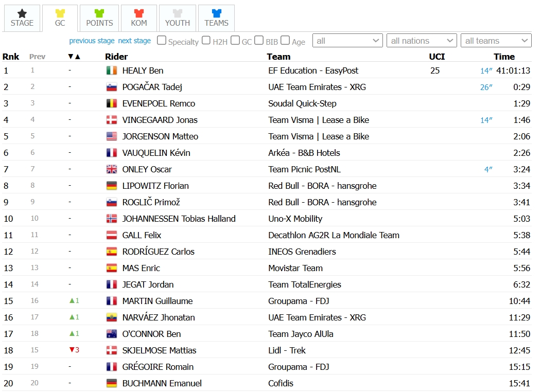Click 26″ bonus time in POGAČAR row

pos(486,87)
